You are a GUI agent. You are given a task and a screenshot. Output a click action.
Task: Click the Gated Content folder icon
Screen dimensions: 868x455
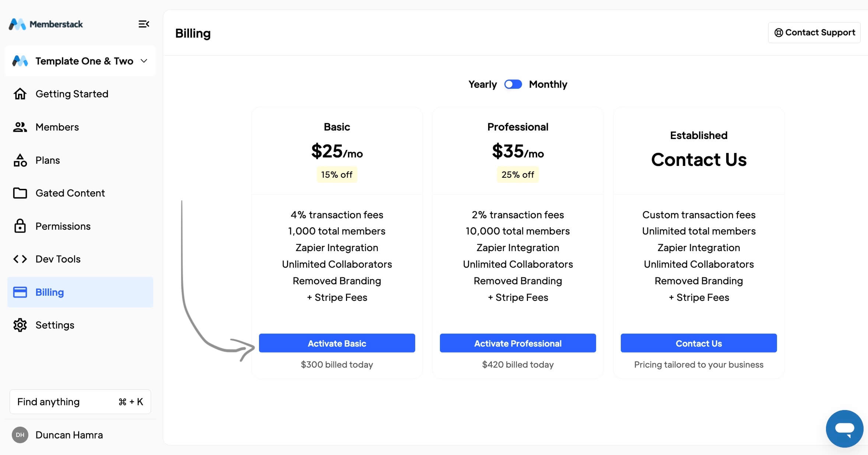pyautogui.click(x=20, y=193)
